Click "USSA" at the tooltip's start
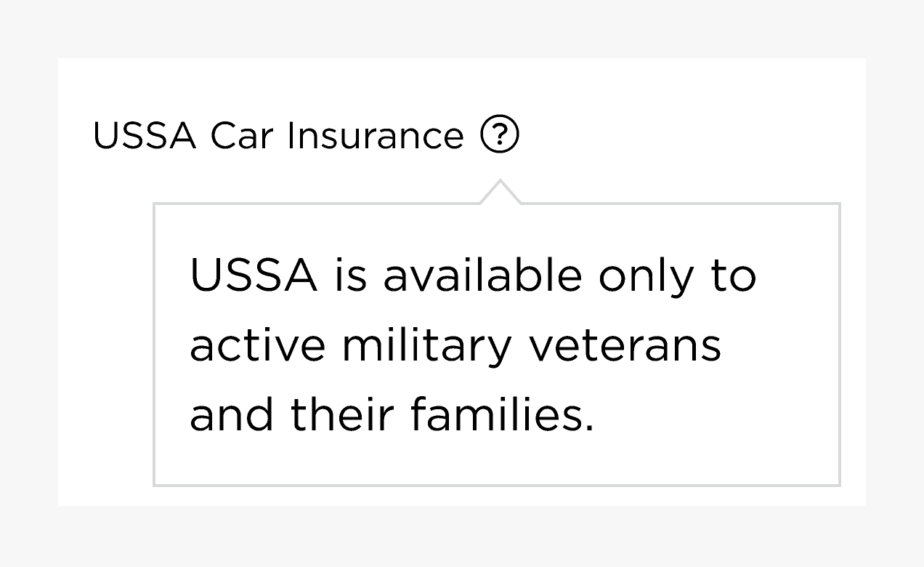The width and height of the screenshot is (924, 567). click(x=254, y=276)
